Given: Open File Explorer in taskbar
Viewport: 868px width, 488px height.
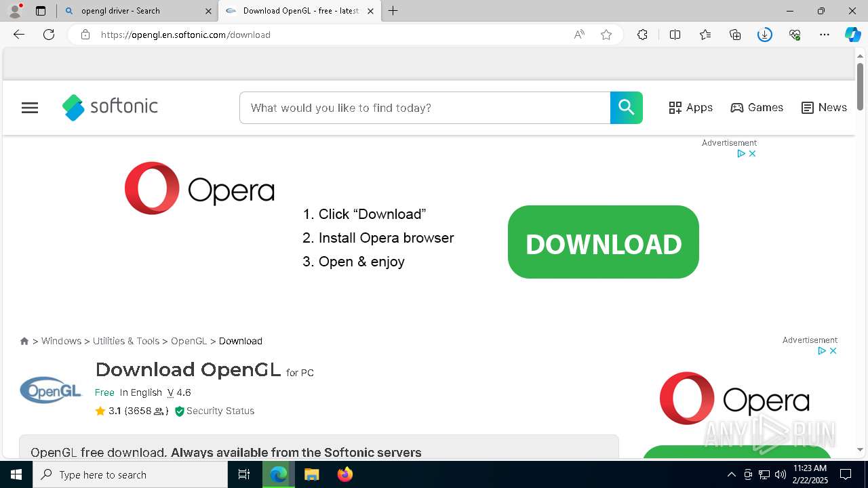Looking at the screenshot, I should click(311, 474).
